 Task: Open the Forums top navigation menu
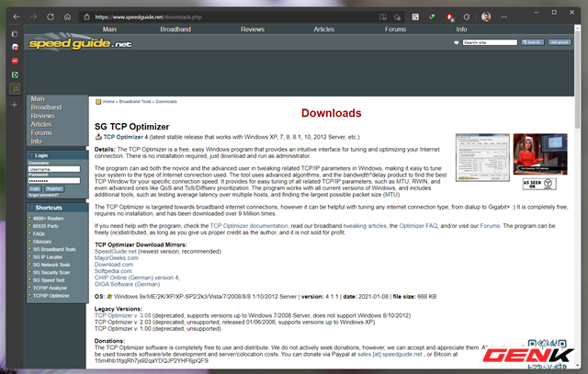[x=395, y=29]
